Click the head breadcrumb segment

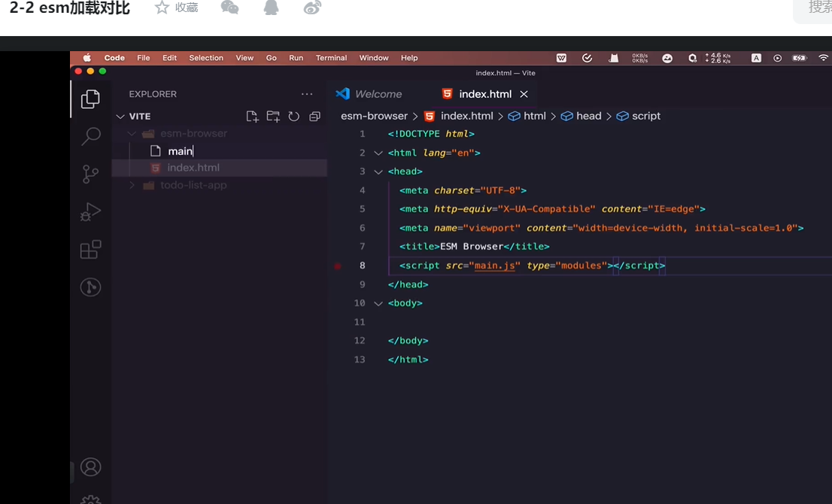(x=588, y=116)
